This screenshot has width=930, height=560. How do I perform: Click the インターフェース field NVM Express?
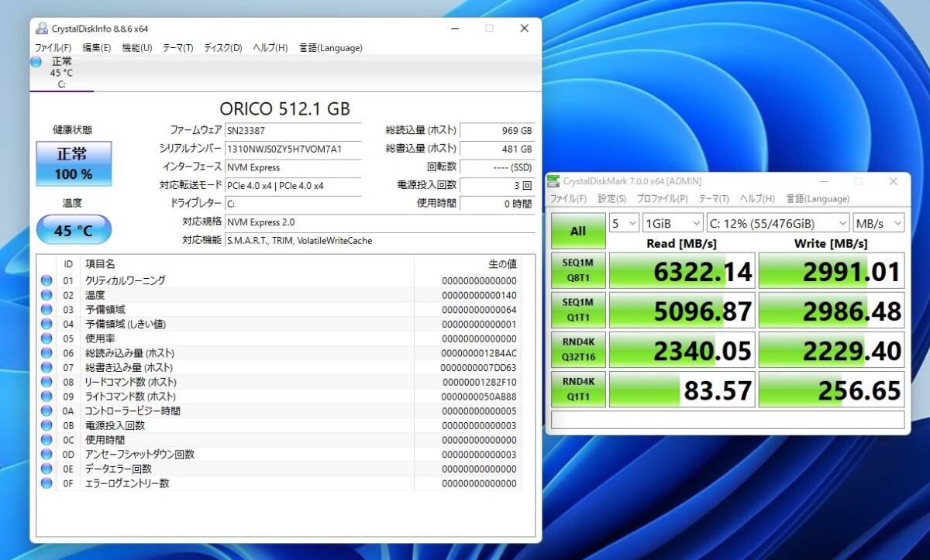pos(292,167)
